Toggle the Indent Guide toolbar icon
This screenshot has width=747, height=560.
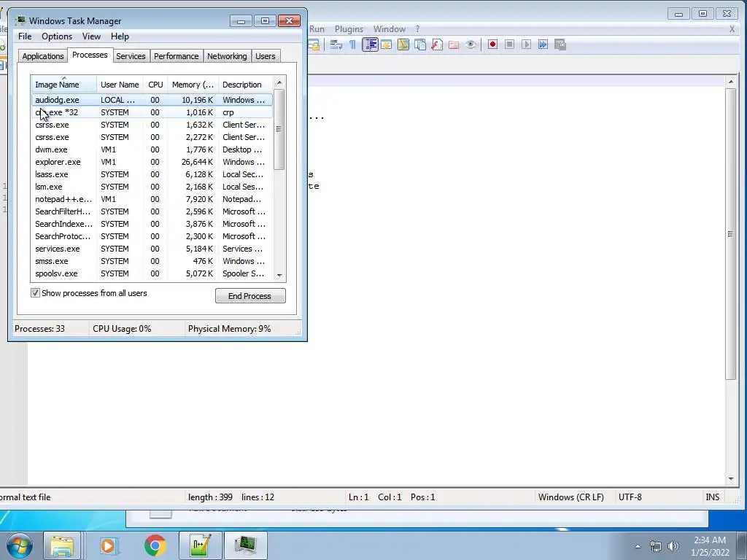[x=370, y=44]
